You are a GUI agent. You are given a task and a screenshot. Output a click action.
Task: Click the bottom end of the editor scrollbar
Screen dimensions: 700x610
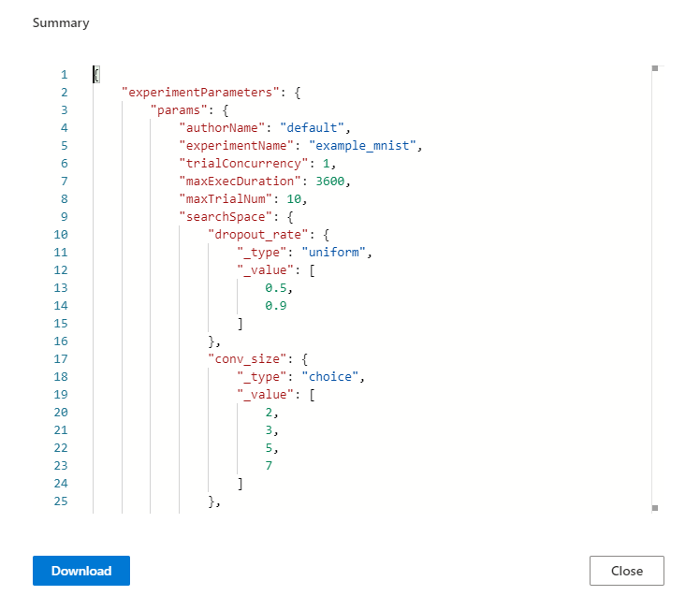[655, 507]
